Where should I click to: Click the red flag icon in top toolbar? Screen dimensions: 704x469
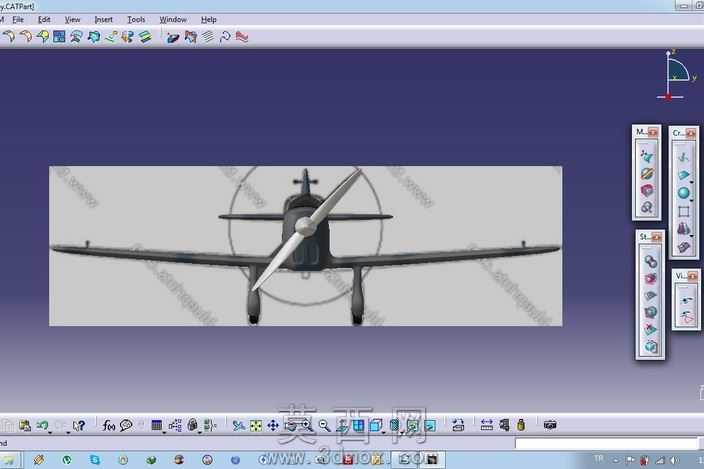click(242, 37)
